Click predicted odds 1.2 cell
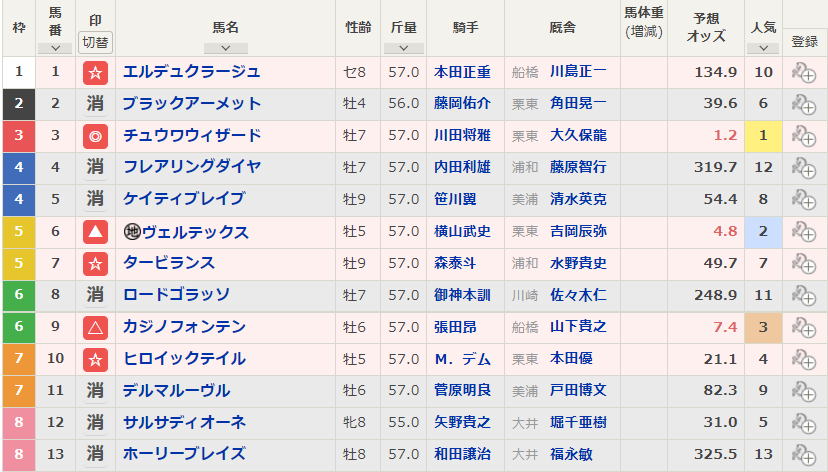Viewport: 828px width, 472px height. (x=705, y=136)
